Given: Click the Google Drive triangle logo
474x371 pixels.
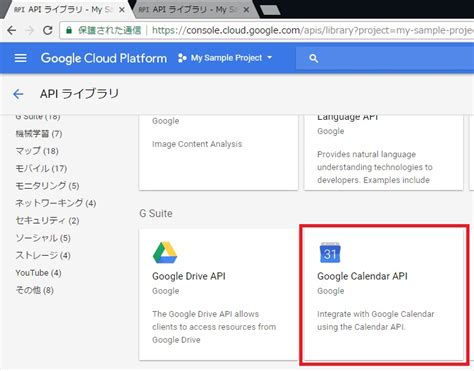Looking at the screenshot, I should tap(165, 253).
